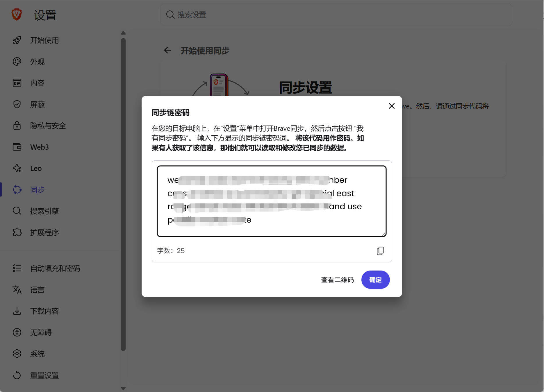This screenshot has height=392, width=544.
Task: Open 语言 translate icon in sidebar
Action: pos(17,290)
